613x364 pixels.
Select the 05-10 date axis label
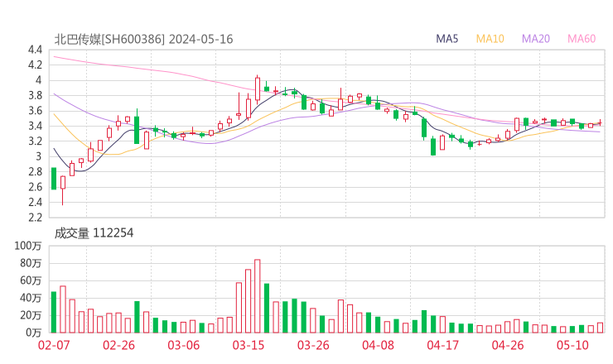(x=572, y=345)
